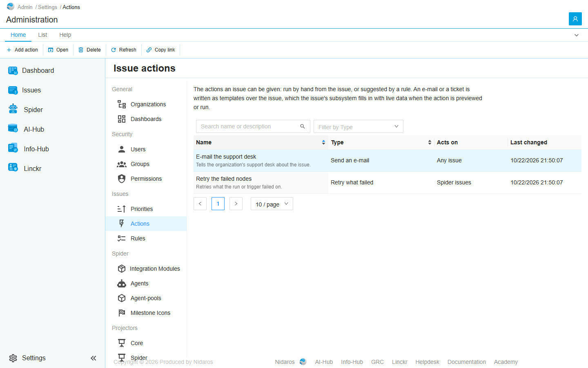This screenshot has height=368, width=588.
Task: Select the Retry the failed nodes row
Action: [388, 182]
